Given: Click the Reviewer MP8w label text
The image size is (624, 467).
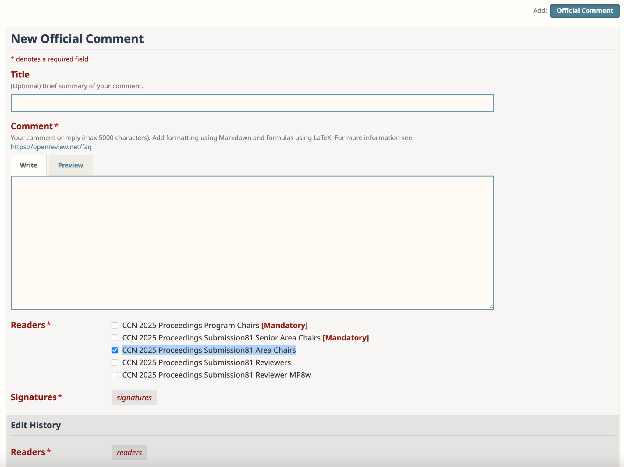Looking at the screenshot, I should pyautogui.click(x=216, y=375).
